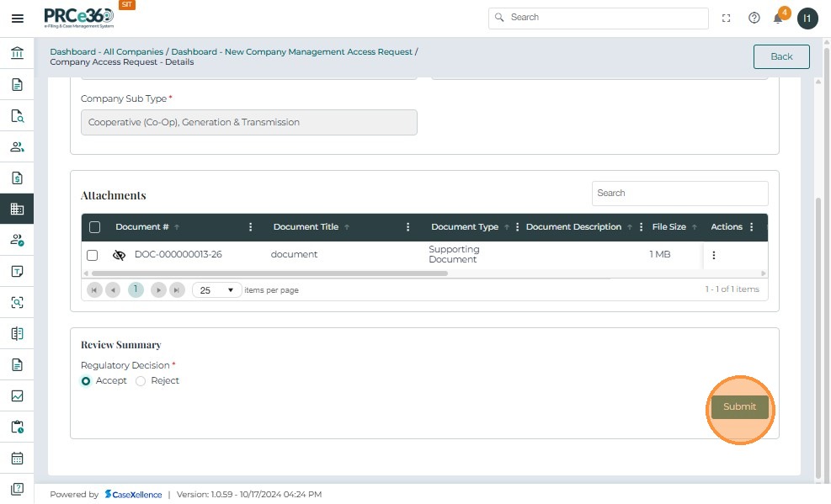Sort by Document # column header
The height and width of the screenshot is (504, 831).
(142, 226)
